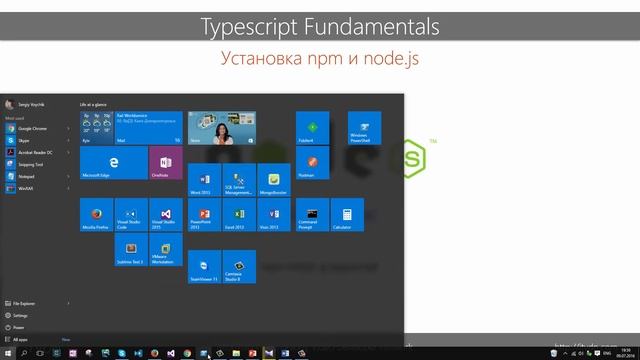This screenshot has width=640, height=360.
Task: Expand Google Chrome jump list arrow
Action: coord(69,129)
